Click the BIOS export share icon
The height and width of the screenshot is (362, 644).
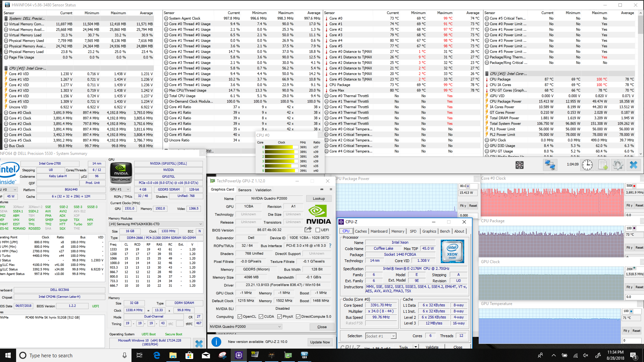coord(308,230)
